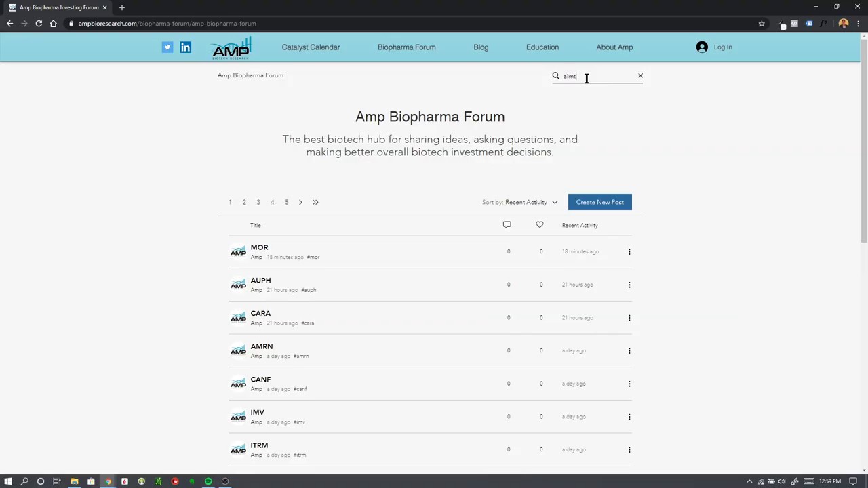Screen dimensions: 868x488
Task: Open the LinkedIn icon in header
Action: [x=185, y=47]
